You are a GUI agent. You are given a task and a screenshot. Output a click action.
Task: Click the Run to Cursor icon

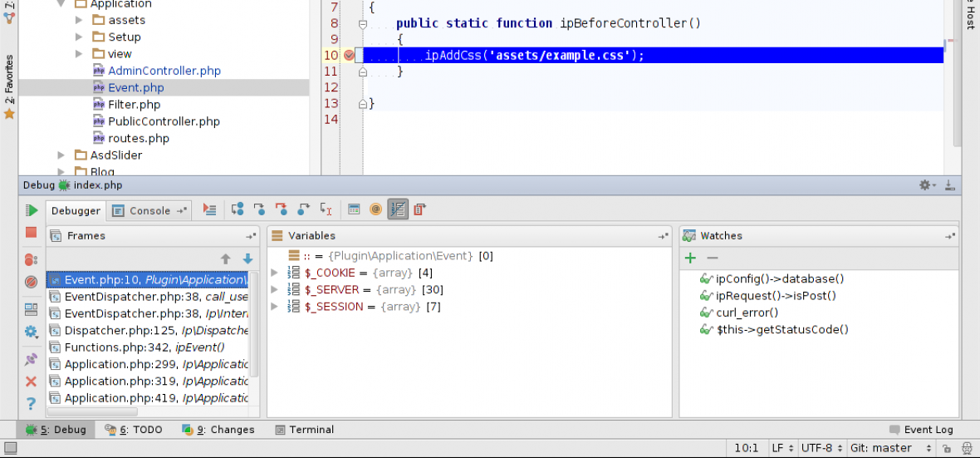[326, 209]
